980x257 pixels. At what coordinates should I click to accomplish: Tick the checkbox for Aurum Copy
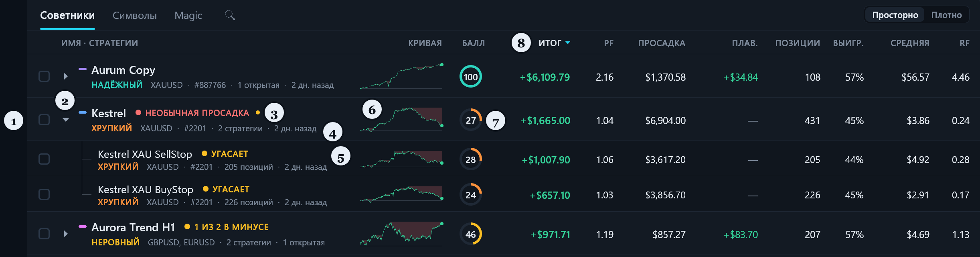pos(44,76)
